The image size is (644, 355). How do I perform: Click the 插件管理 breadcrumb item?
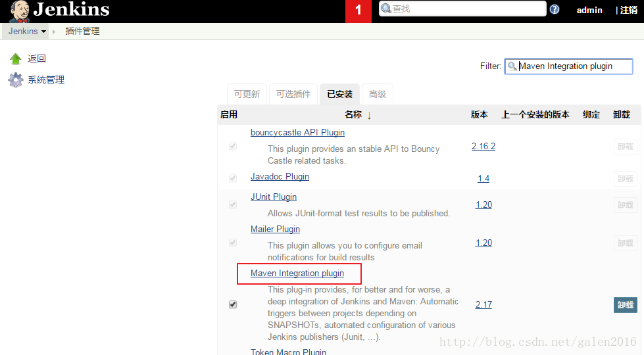(82, 31)
